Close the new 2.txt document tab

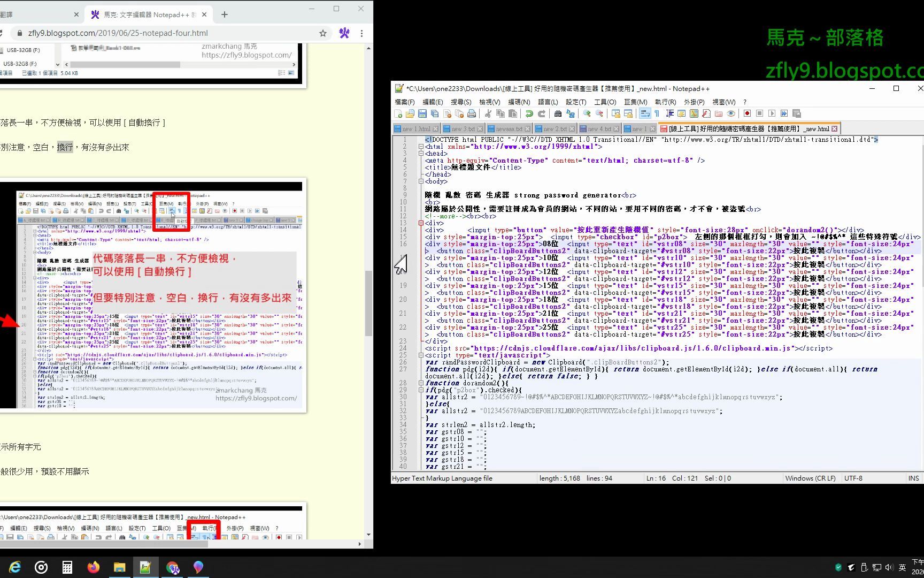[x=572, y=128]
